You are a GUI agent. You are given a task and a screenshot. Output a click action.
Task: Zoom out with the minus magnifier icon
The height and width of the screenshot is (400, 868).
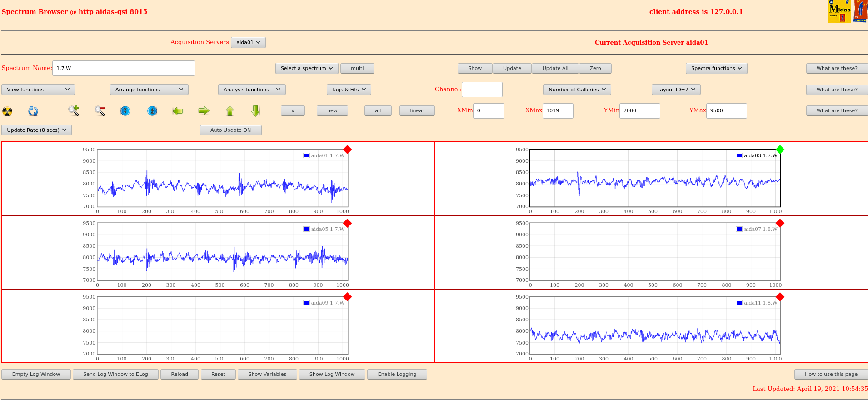(100, 110)
